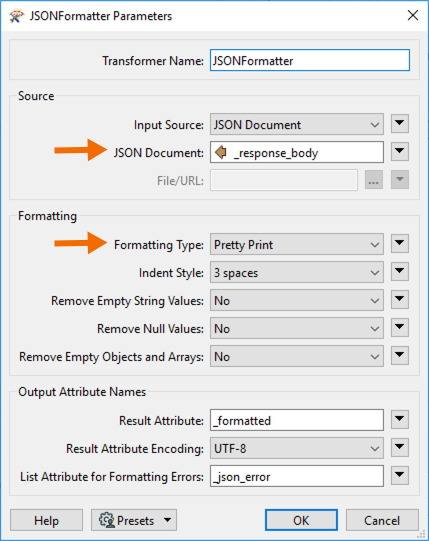429x541 pixels.
Task: Click the Cancel button
Action: tap(382, 520)
